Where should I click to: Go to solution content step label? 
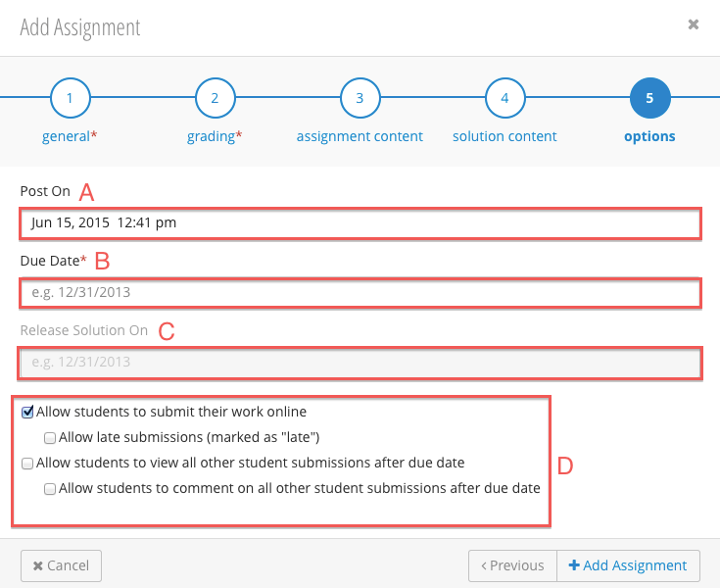click(x=504, y=136)
